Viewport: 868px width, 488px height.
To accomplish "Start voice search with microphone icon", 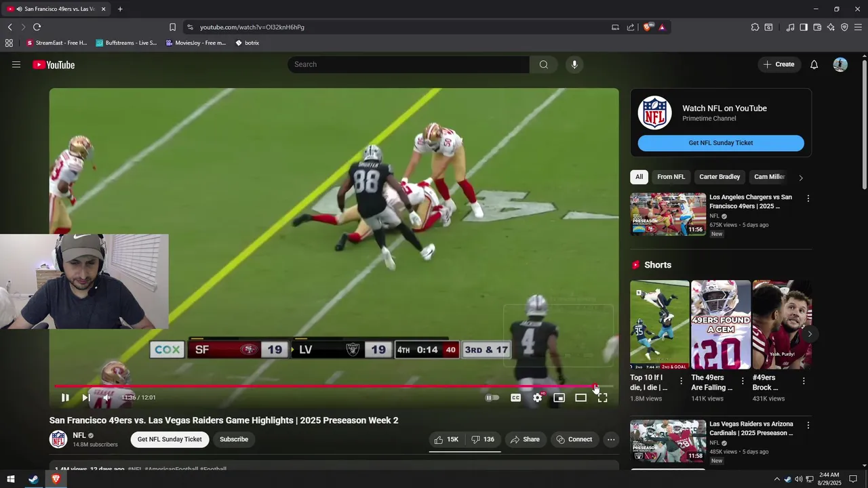I will 574,64.
